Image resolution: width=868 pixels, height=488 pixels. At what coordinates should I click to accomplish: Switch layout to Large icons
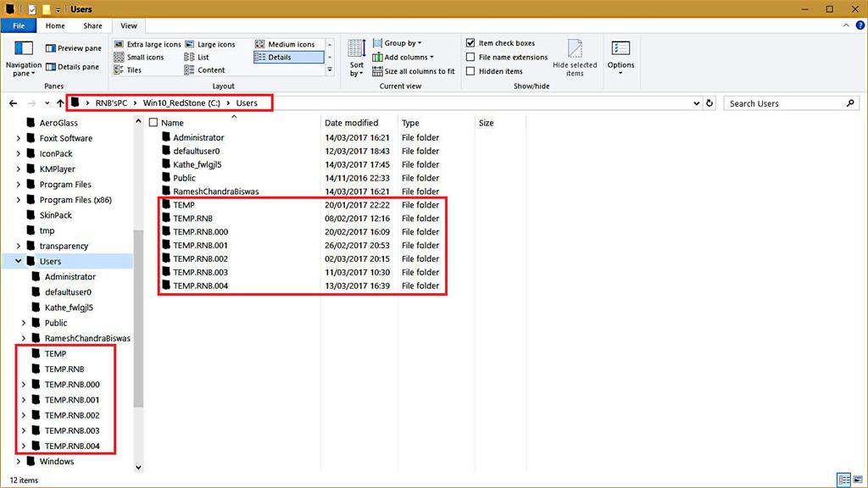210,44
